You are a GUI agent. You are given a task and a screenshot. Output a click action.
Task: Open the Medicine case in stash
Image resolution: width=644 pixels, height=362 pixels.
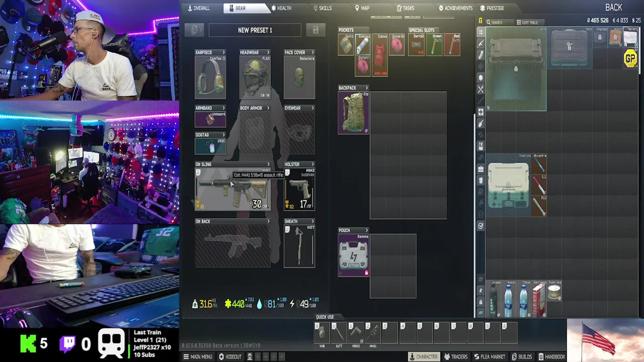508,186
